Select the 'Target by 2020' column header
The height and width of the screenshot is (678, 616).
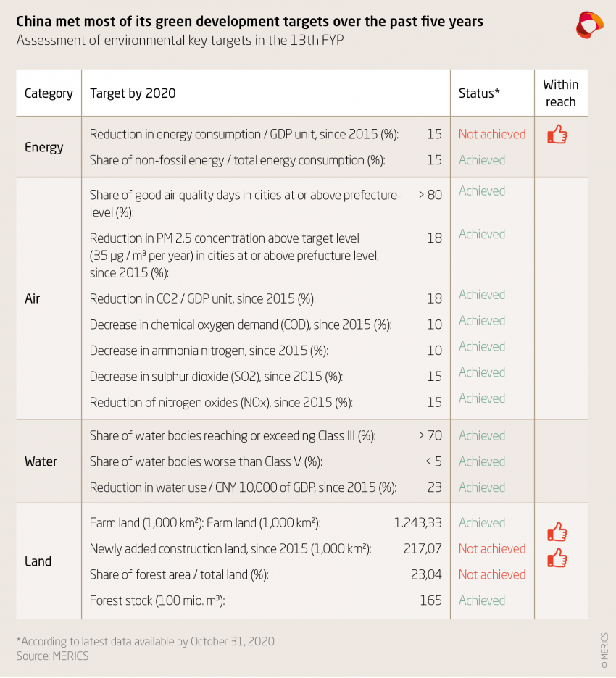[133, 93]
